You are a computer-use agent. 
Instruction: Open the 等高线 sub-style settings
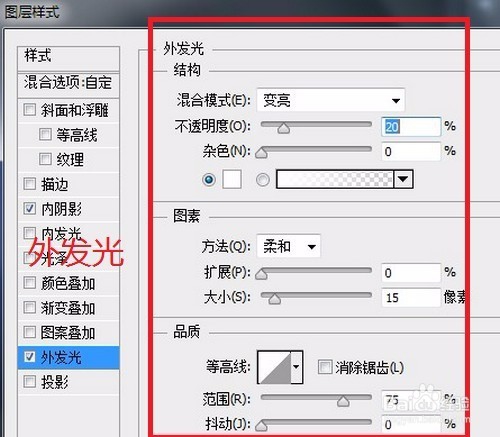click(x=77, y=135)
